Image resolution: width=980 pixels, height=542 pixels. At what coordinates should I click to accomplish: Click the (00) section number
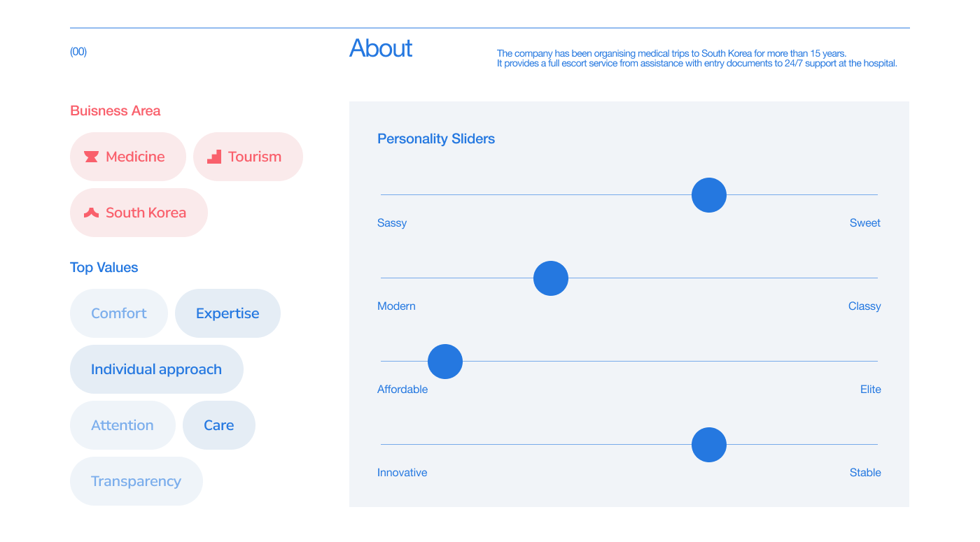pos(78,52)
